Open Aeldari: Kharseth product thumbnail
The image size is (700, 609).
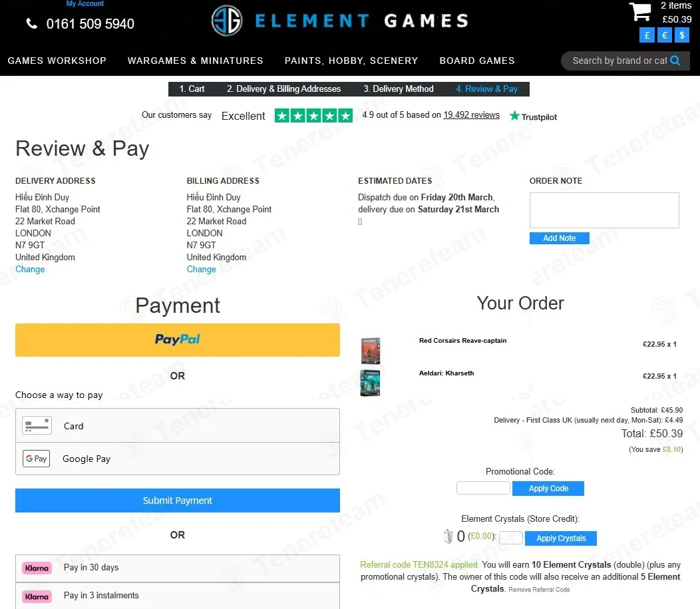(x=370, y=383)
